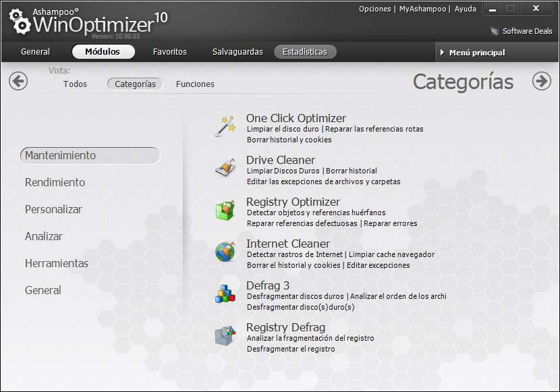The width and height of the screenshot is (560, 392).
Task: Open the MyAshampoo link
Action: tap(422, 9)
